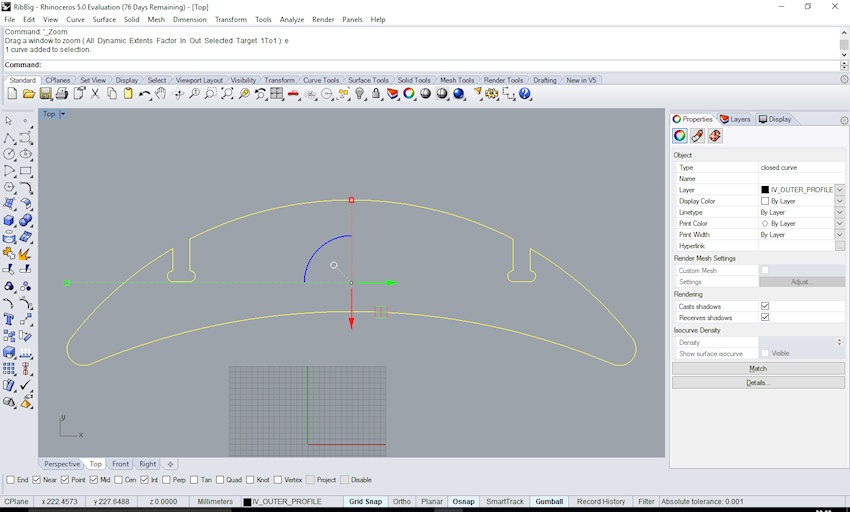Screen dimensions: 850x512
Task: Pick the Circle tool
Action: [x=9, y=155]
